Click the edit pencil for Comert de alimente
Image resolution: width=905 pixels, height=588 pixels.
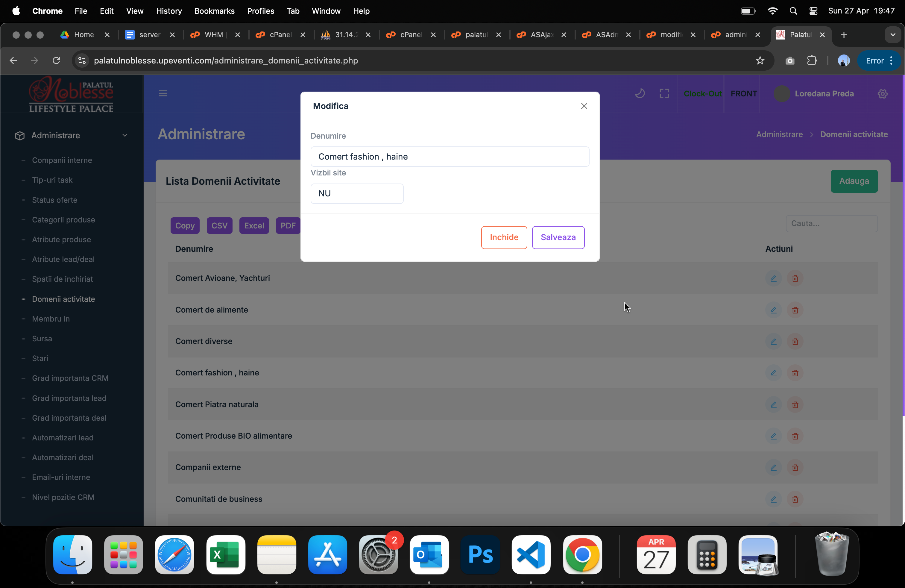[x=773, y=310]
